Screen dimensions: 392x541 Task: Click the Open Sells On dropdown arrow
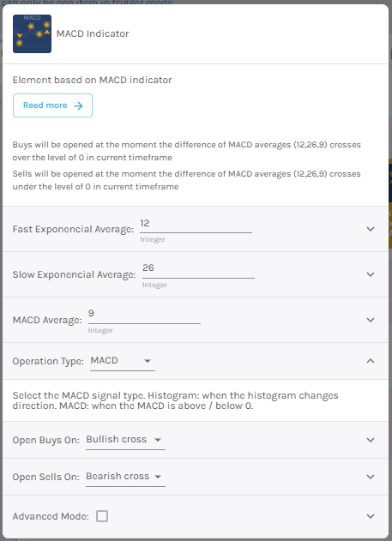click(x=158, y=477)
